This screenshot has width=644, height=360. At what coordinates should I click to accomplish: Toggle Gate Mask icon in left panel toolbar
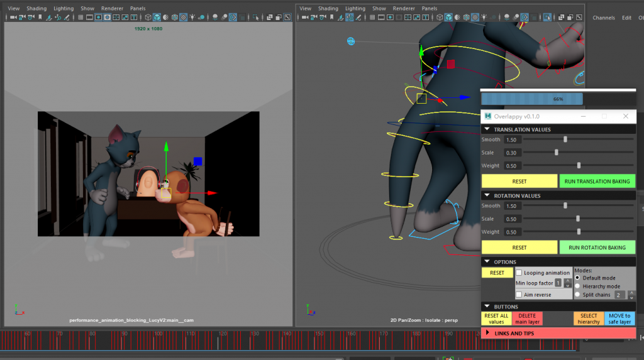pos(107,17)
